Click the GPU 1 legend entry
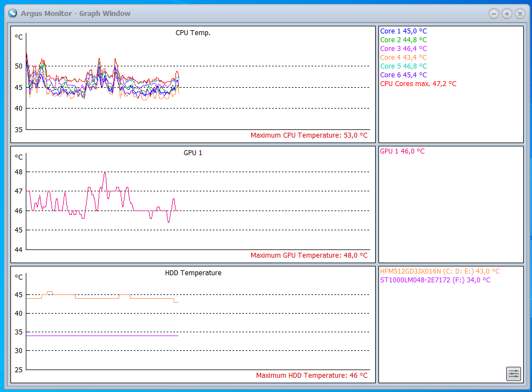532x392 pixels. click(x=402, y=151)
